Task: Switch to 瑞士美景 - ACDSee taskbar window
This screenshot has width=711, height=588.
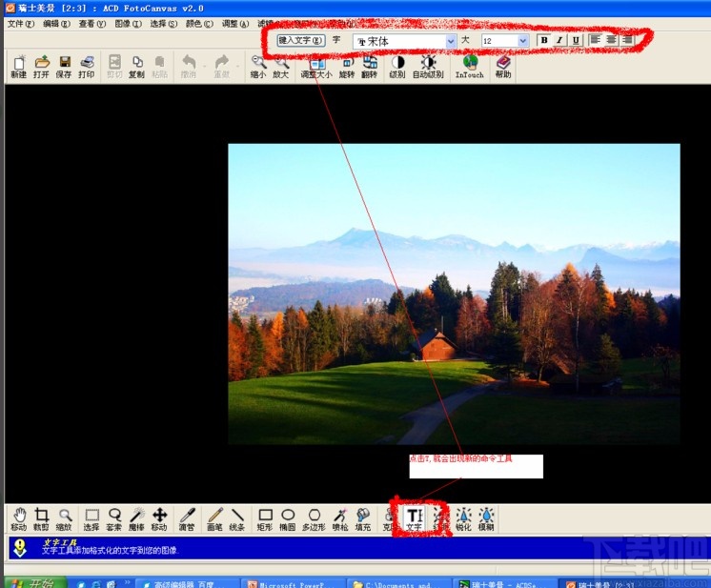Action: [503, 583]
